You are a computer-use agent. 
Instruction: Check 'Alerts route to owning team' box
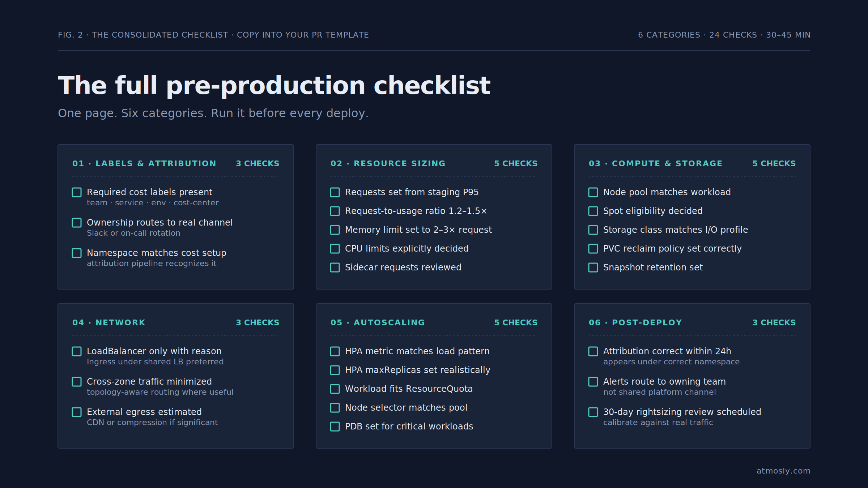click(593, 382)
